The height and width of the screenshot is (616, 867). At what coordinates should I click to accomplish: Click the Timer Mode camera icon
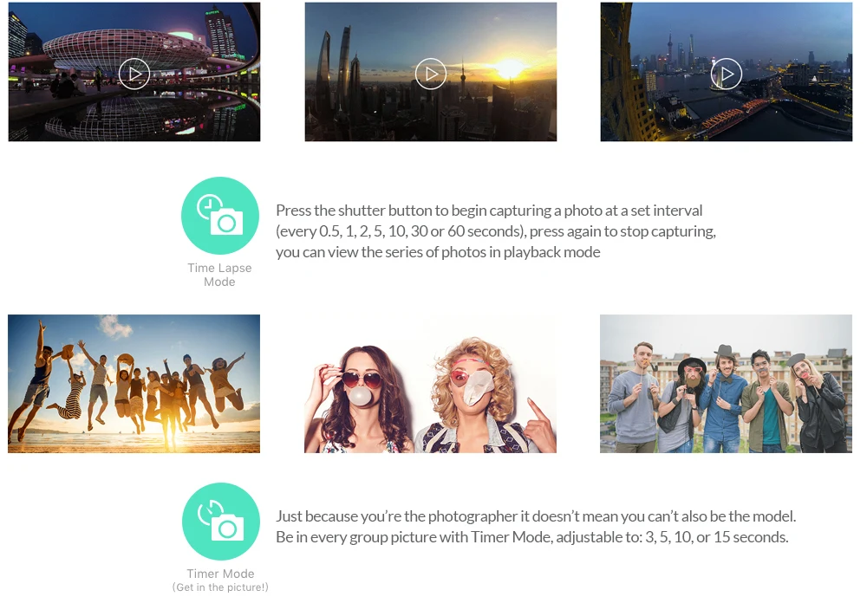[x=220, y=522]
